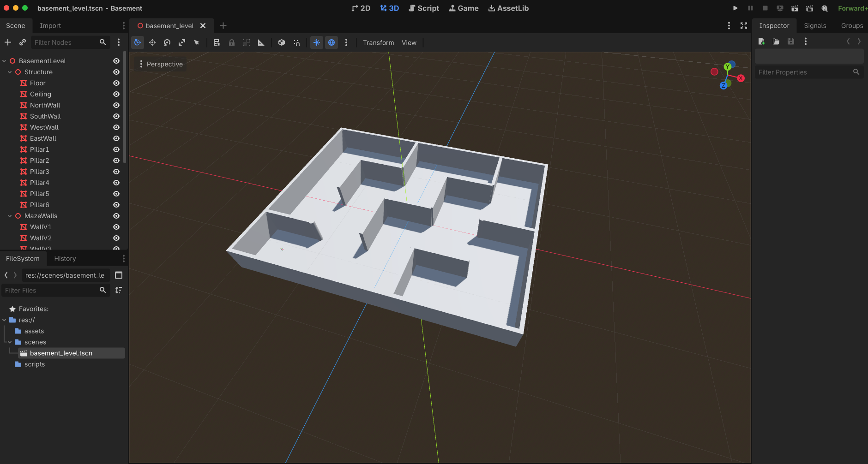
Task: Expand the scenes folder in FileSystem
Action: [10, 342]
